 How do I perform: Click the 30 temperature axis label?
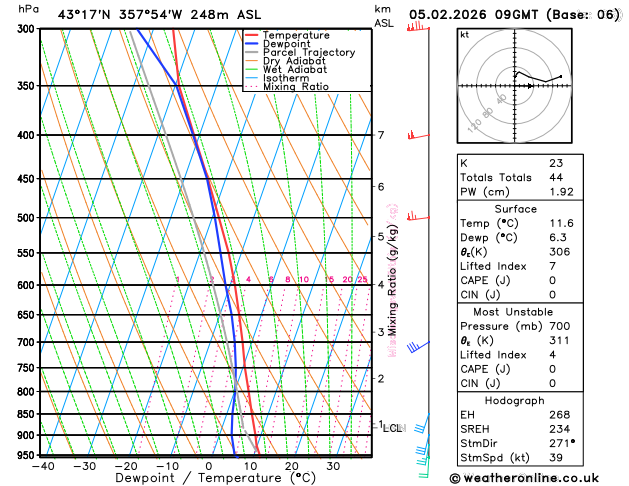333,466
